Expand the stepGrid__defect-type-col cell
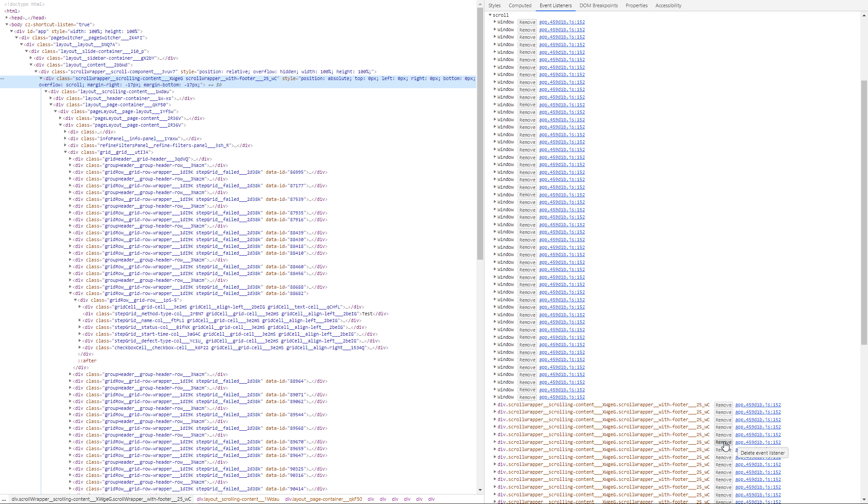 (x=80, y=341)
